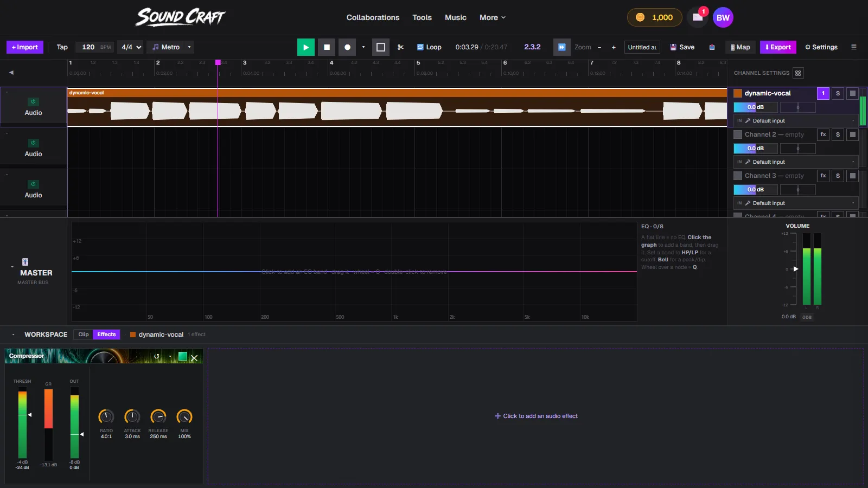Toggle the follow-playhead fast-forward icon

[x=562, y=47]
